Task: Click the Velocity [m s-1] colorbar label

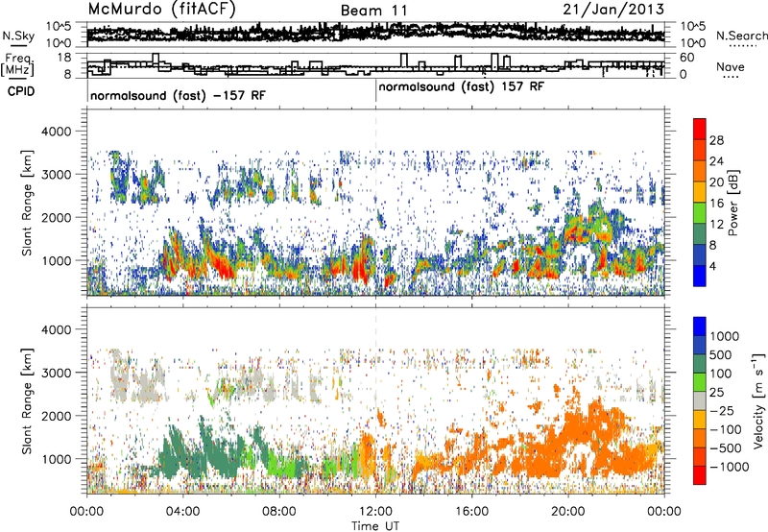Action: 758,400
